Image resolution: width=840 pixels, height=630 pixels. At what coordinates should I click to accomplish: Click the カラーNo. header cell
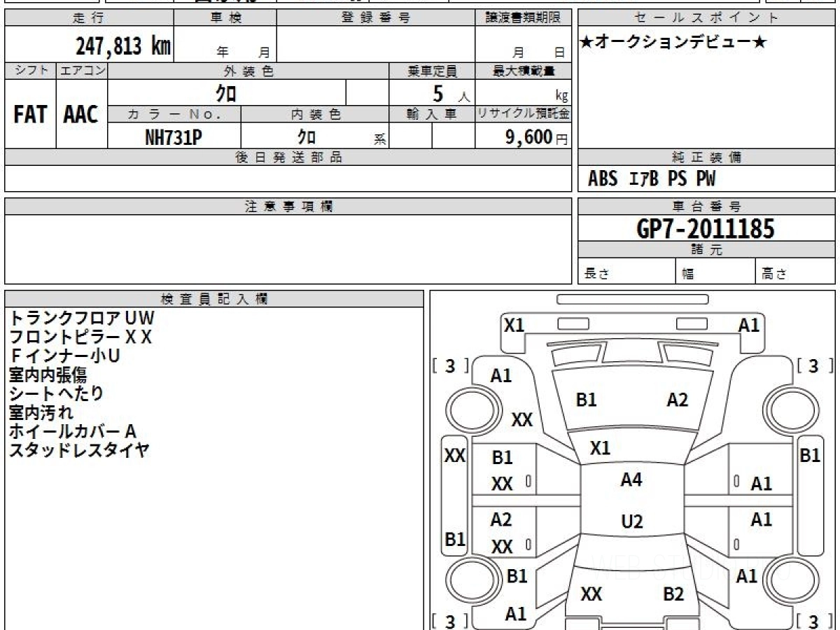(x=174, y=114)
